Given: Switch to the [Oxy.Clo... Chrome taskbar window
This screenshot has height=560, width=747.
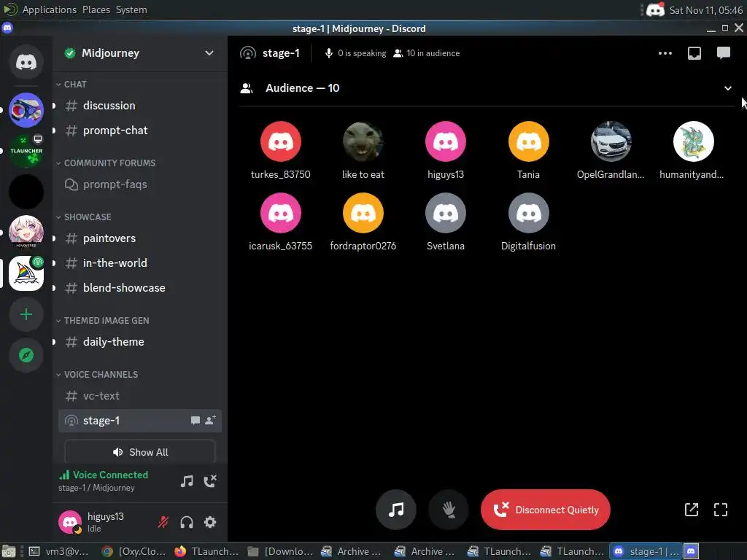Looking at the screenshot, I should tap(134, 551).
